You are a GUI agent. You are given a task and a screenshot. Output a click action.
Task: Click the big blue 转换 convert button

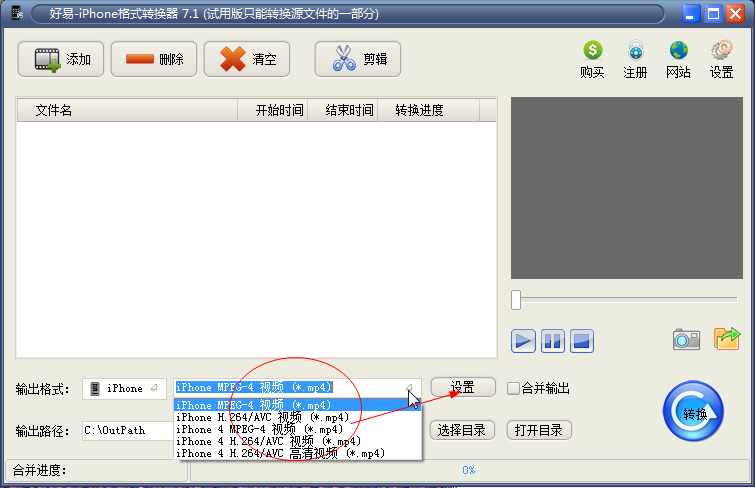pyautogui.click(x=693, y=411)
